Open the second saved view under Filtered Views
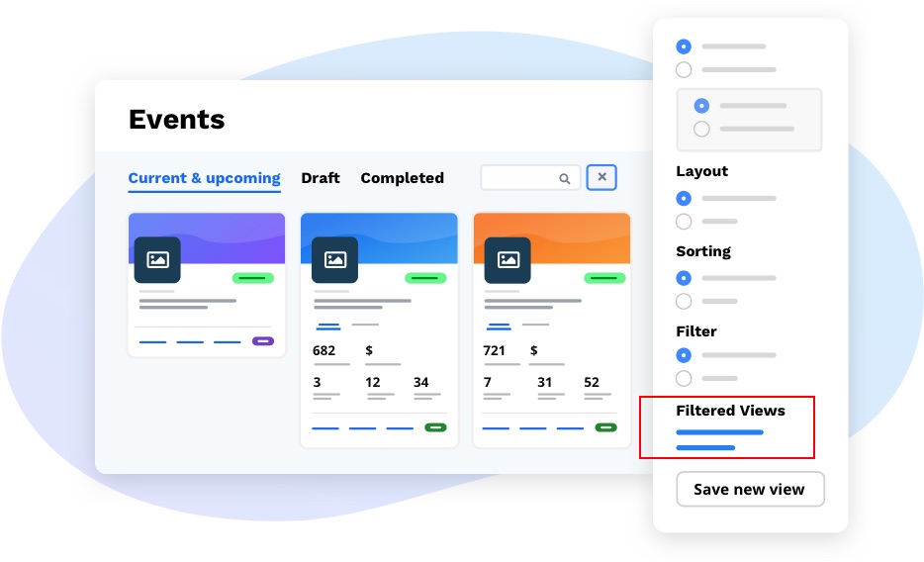The image size is (924, 562). click(x=705, y=448)
